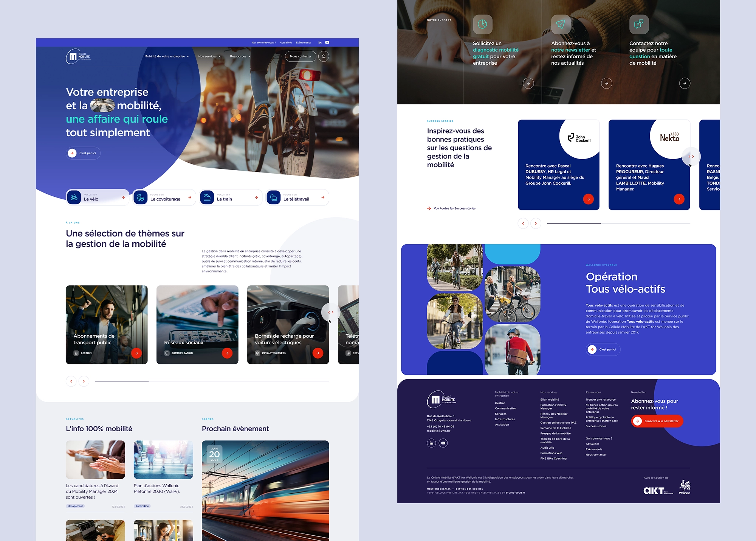This screenshot has height=541, width=756.
Task: Click red arrow on Abonnements de transport public card
Action: coord(136,353)
